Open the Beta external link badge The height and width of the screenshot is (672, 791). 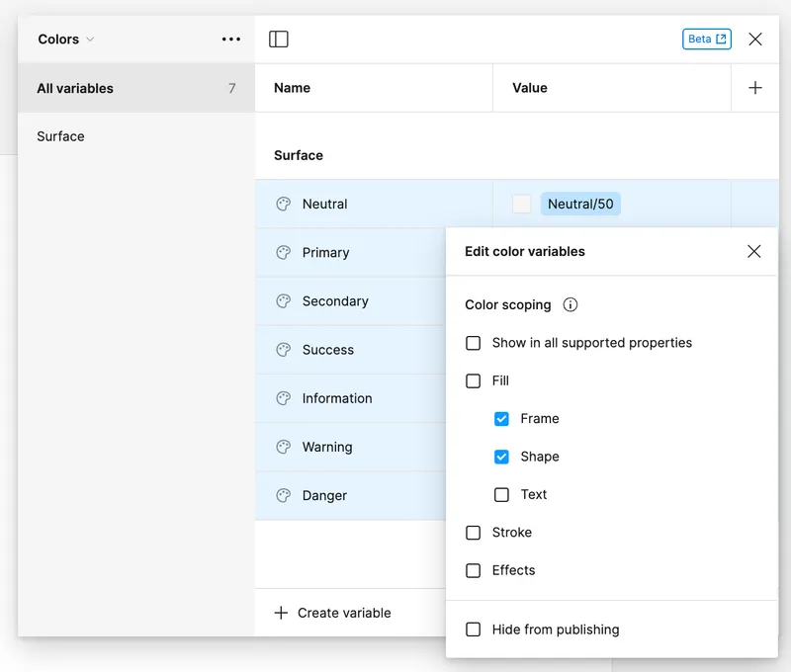706,40
